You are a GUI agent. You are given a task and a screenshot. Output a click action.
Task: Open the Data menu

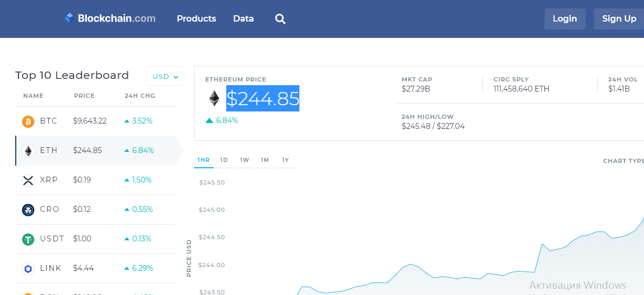click(x=244, y=18)
